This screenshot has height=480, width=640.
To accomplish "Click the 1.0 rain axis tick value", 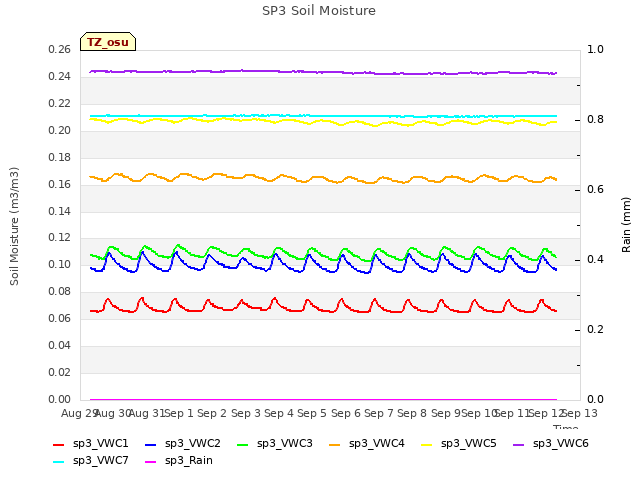I will [x=595, y=50].
